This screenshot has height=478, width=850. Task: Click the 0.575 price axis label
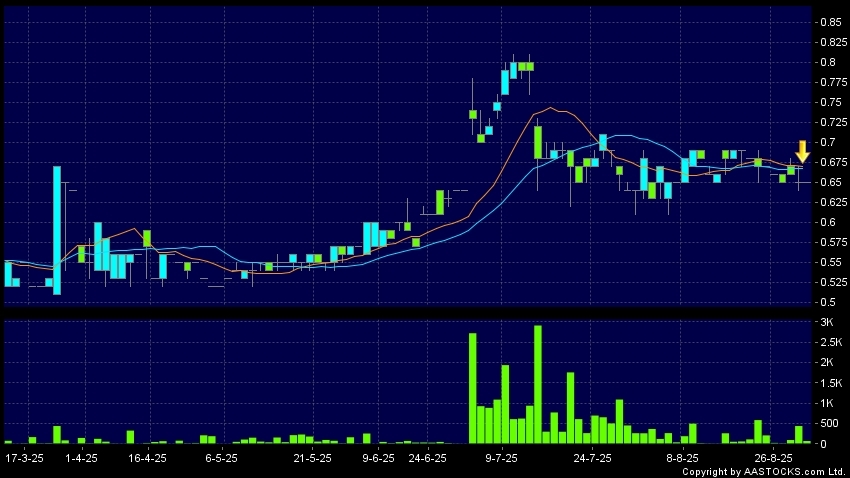tap(834, 242)
